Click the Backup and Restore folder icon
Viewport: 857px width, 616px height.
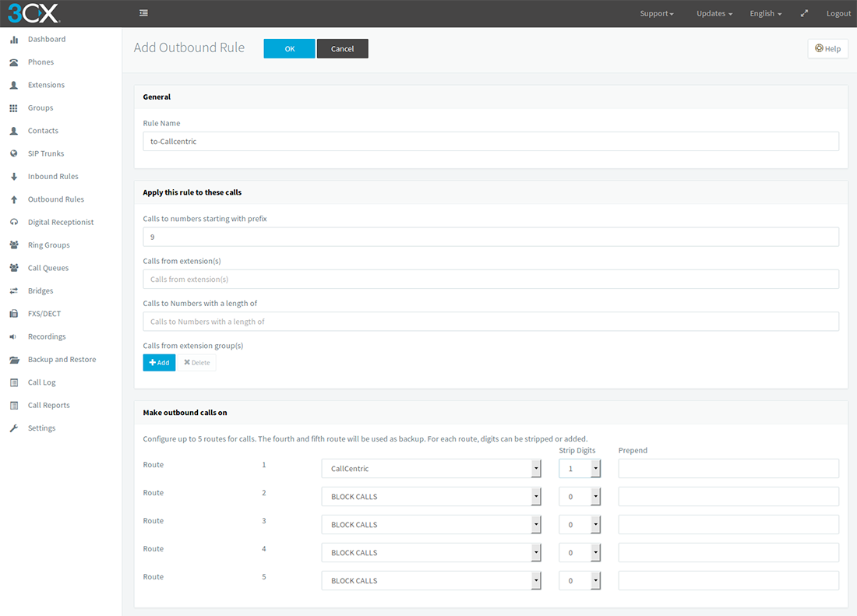pos(14,360)
